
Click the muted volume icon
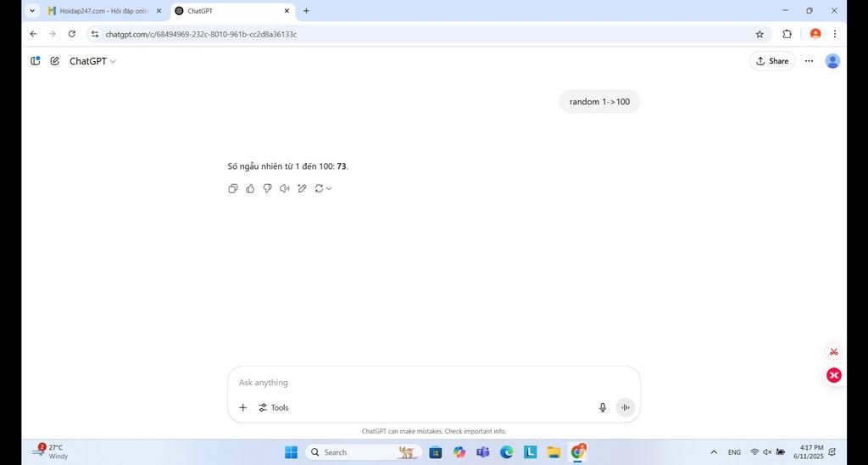click(767, 452)
